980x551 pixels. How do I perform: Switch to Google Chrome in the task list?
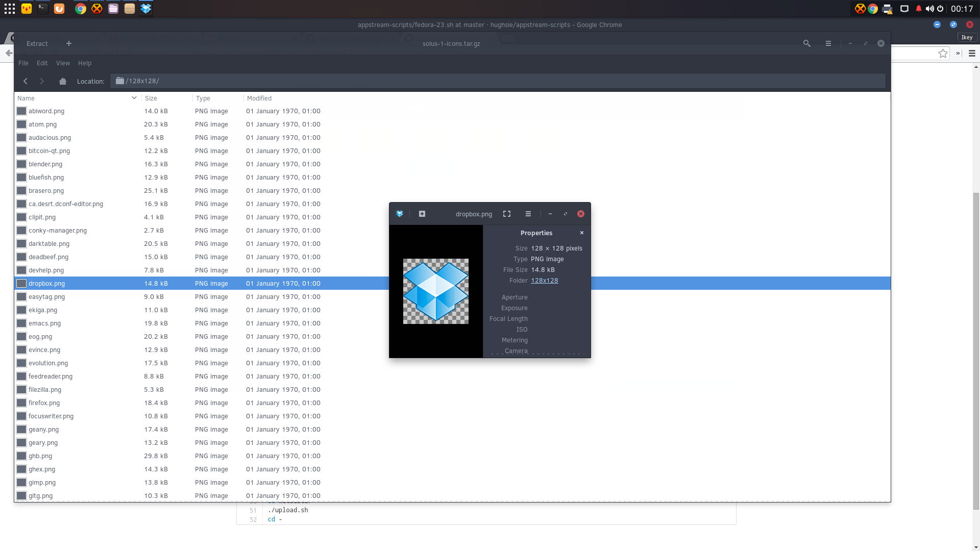click(x=81, y=9)
